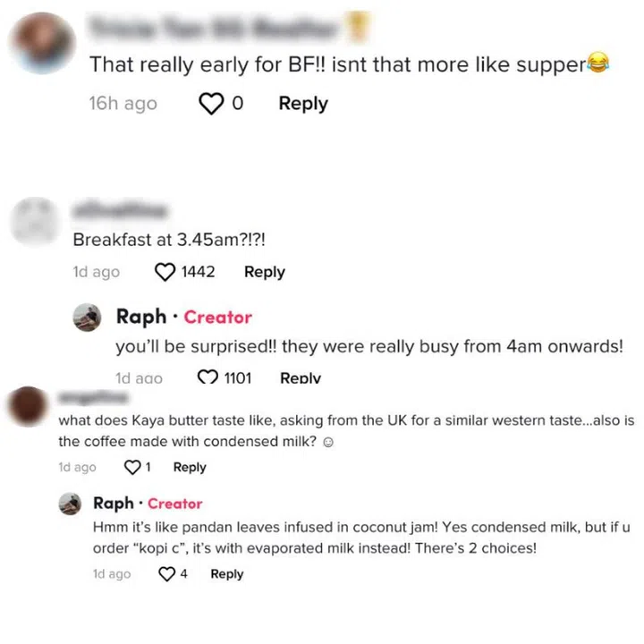
Task: Reply to 'Breakfast at 3.45am?!?!' comment
Action: (x=265, y=272)
